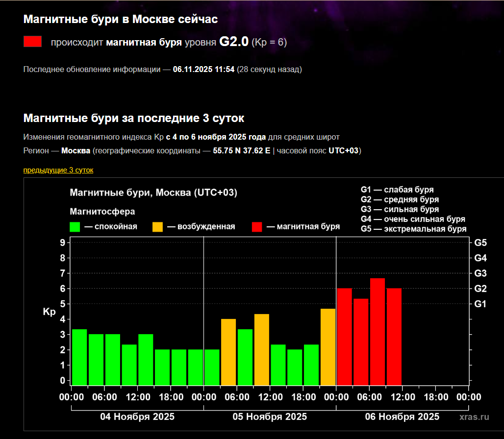Open the "предыдущие 3 суток" link
Image resolution: width=504 pixels, height=439 pixels.
click(58, 170)
